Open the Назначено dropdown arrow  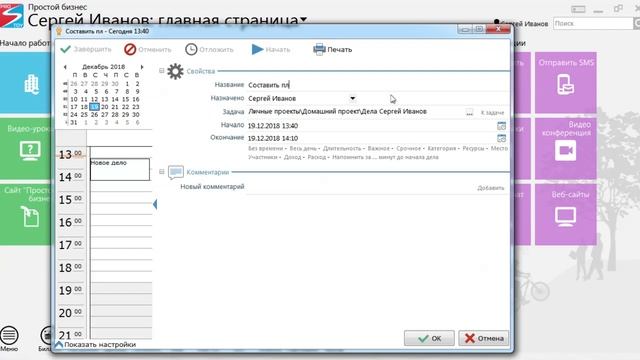352,98
